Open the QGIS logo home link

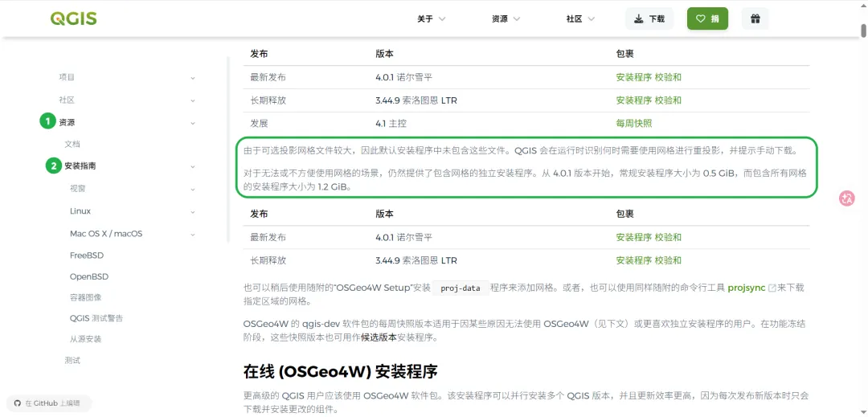[x=73, y=18]
